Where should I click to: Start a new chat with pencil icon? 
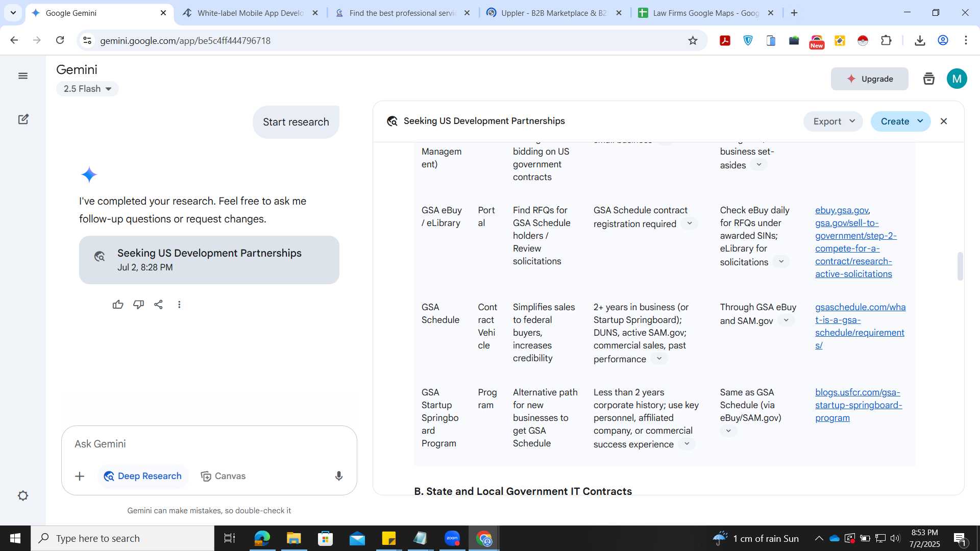(x=23, y=119)
